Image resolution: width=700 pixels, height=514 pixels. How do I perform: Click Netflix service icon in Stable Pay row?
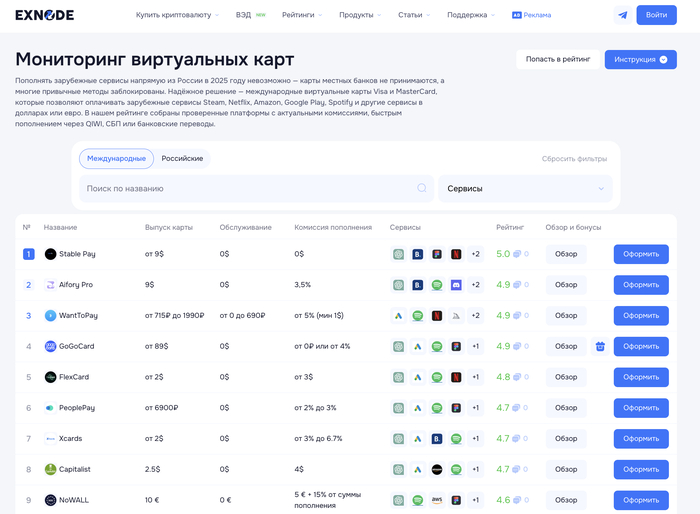pos(456,254)
